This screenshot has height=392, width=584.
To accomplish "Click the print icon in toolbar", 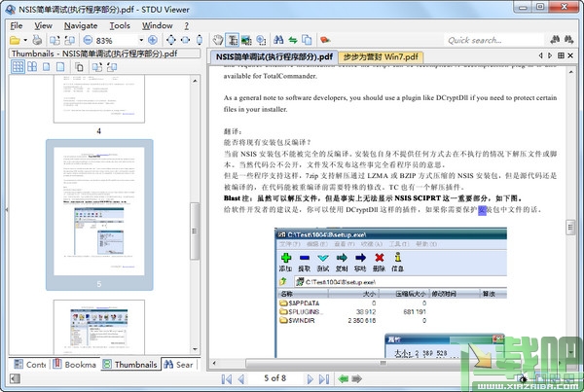I will point(37,40).
